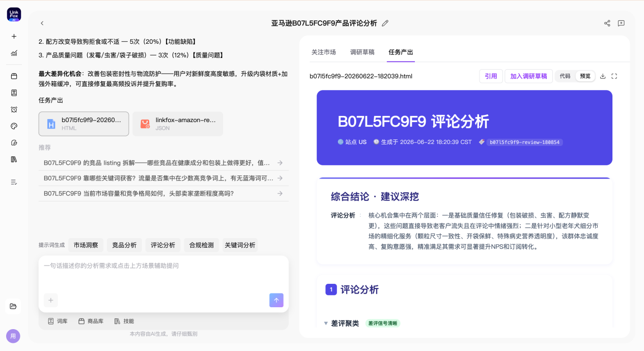Select recommendation about 市场容量和竞争格局

(163, 193)
